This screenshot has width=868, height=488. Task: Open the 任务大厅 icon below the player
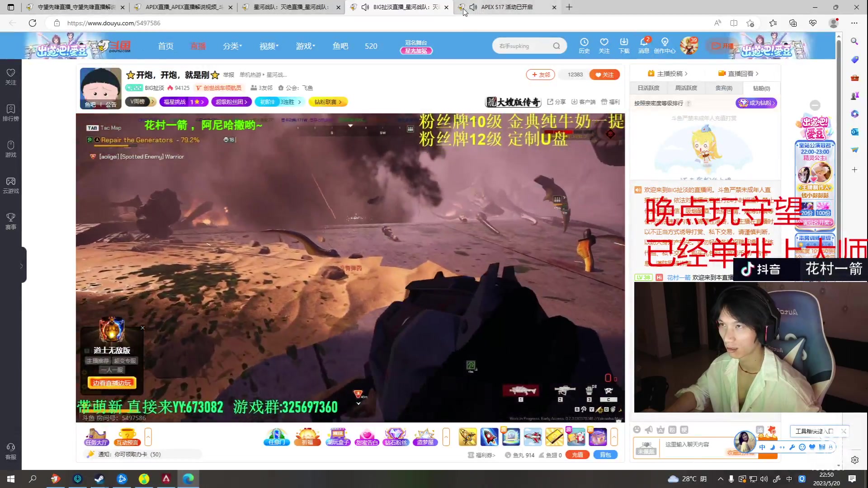pos(96,437)
